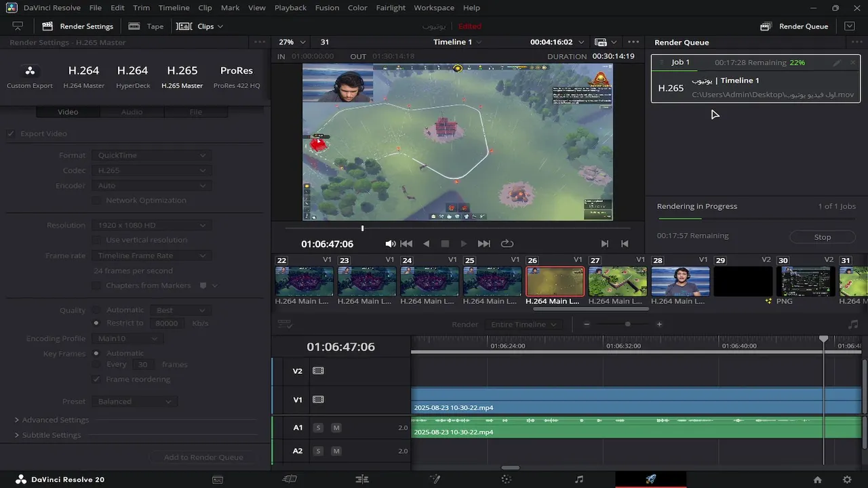The image size is (868, 488).
Task: Click the V1 track film icon
Action: pyautogui.click(x=318, y=400)
